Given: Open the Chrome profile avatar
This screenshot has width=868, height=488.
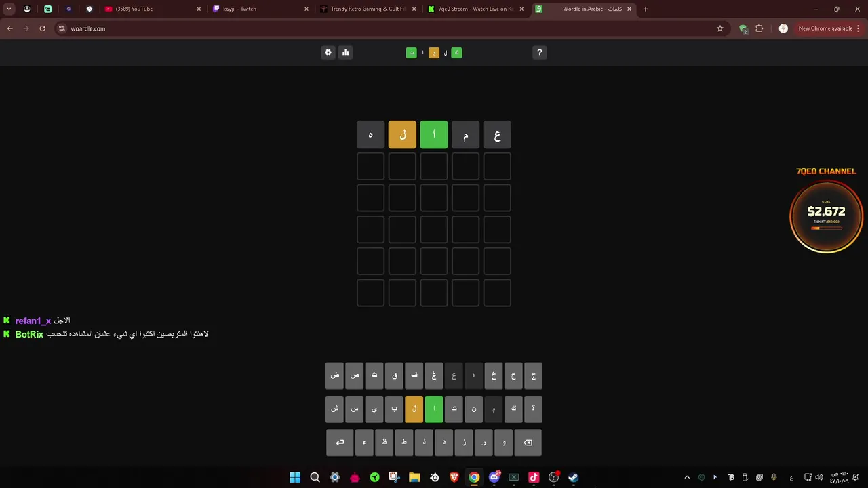Looking at the screenshot, I should (783, 28).
